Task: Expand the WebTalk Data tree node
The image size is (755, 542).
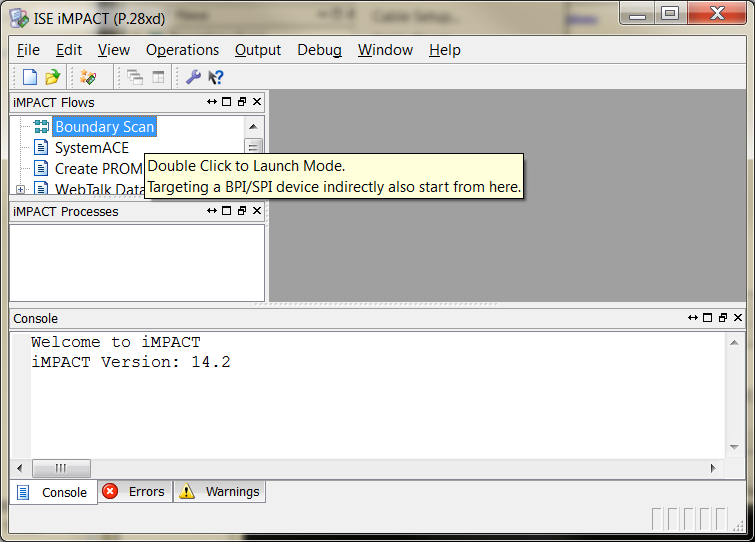Action: tap(20, 189)
